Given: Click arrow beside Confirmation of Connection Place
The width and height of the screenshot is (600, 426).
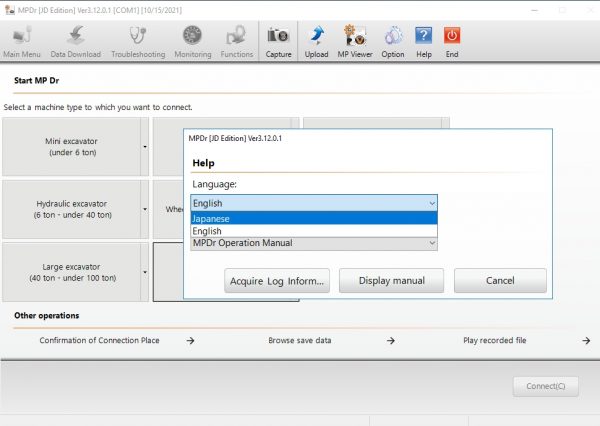Looking at the screenshot, I should point(190,341).
